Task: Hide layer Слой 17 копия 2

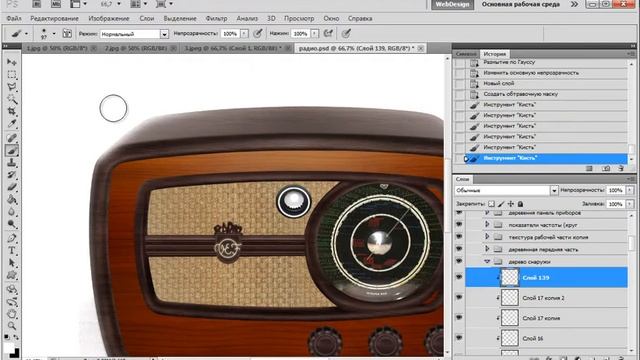Action: 459,298
